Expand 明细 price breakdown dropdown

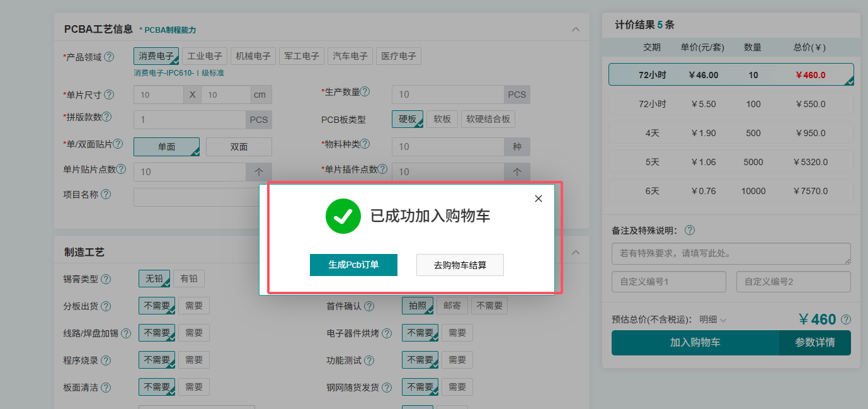pos(712,320)
